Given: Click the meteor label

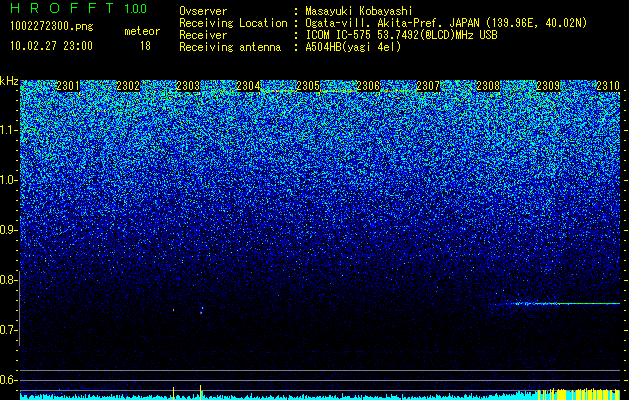Looking at the screenshot, I should tap(142, 31).
